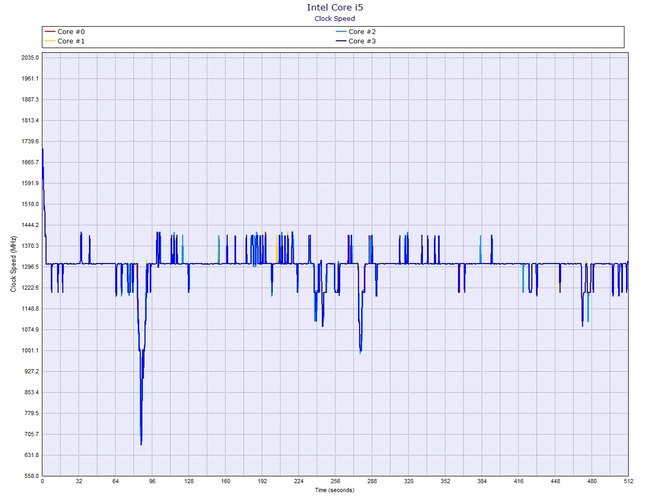Click the 1001.1 y-axis value
Screen dimensions: 670x502
[x=30, y=351]
